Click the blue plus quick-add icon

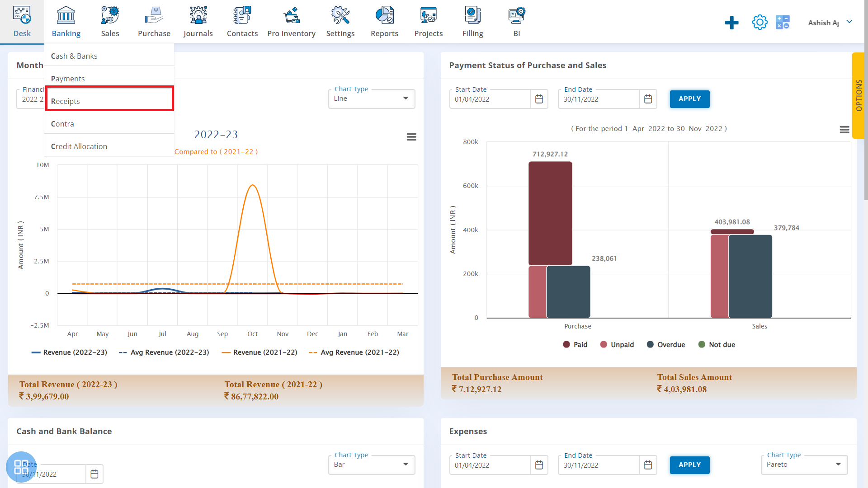pyautogui.click(x=731, y=23)
